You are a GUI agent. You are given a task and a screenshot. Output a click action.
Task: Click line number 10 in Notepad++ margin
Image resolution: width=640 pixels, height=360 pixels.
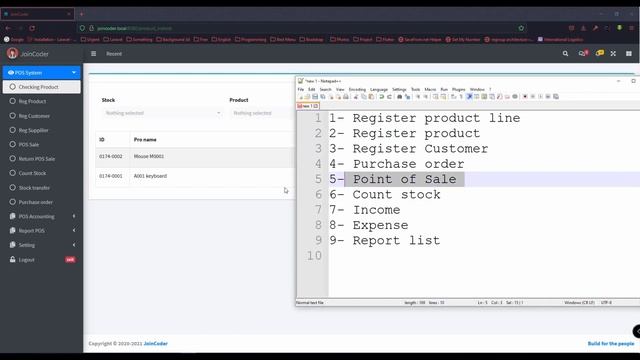[314, 256]
